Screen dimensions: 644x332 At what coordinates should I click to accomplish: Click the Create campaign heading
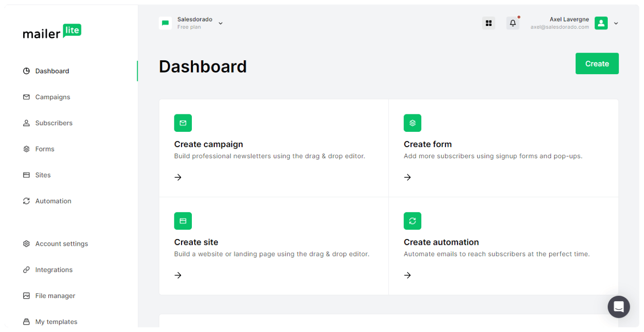click(x=208, y=144)
